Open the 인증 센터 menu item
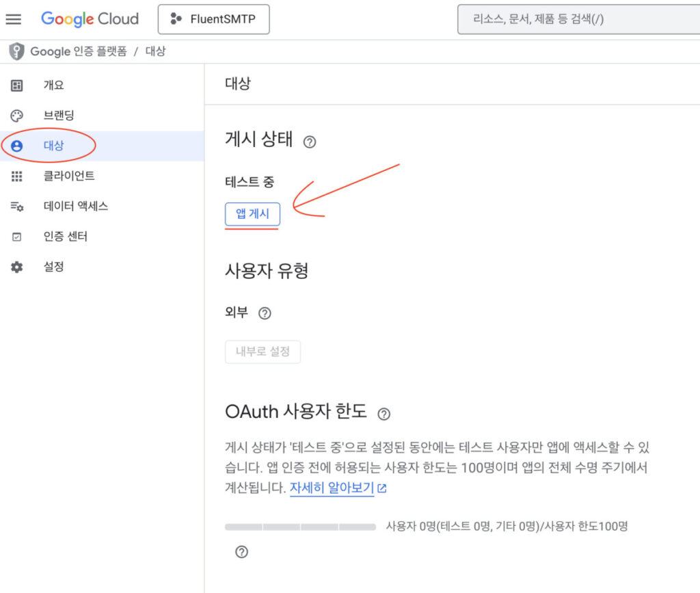This screenshot has width=700, height=593. pos(102,237)
